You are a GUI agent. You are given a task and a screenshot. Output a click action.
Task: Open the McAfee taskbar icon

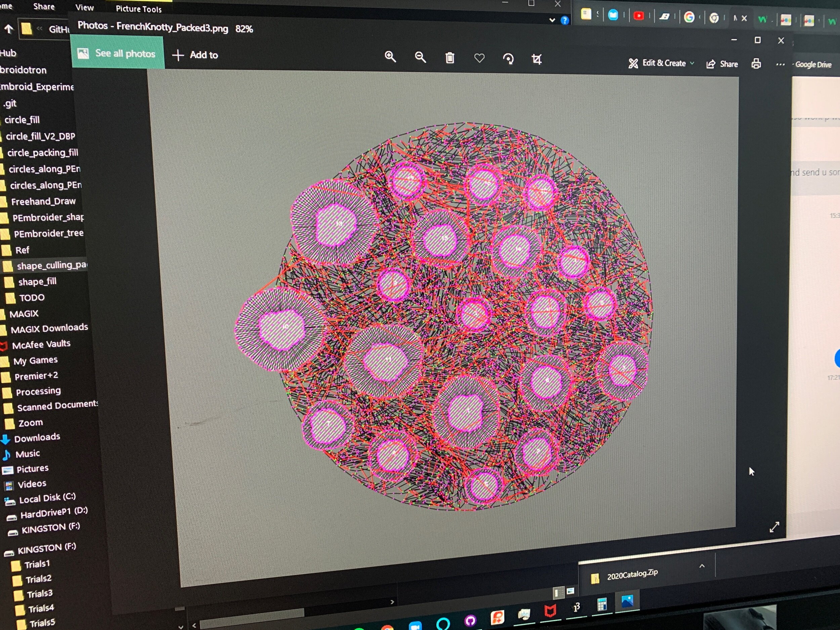coord(550,611)
